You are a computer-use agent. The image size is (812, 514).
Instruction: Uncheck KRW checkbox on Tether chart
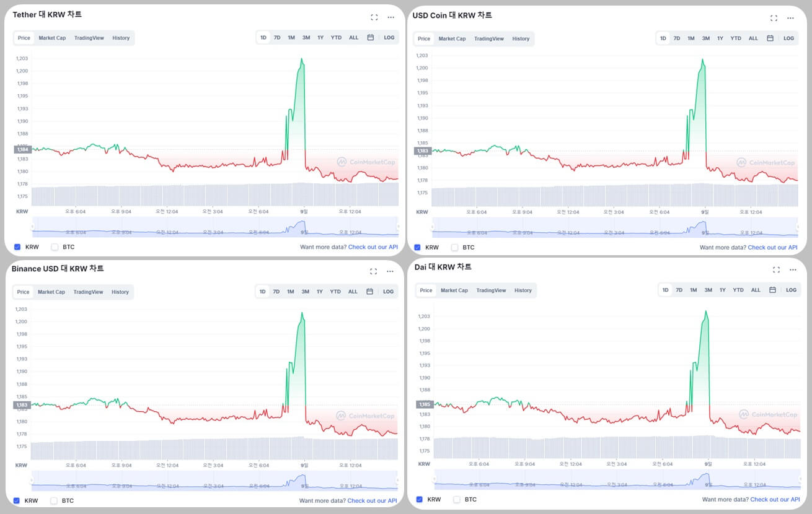[x=17, y=247]
